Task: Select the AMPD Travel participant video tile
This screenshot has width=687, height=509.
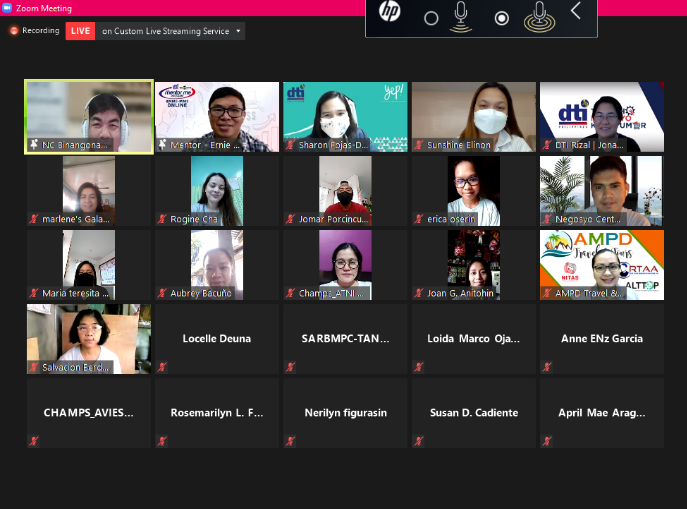Action: pos(601,264)
